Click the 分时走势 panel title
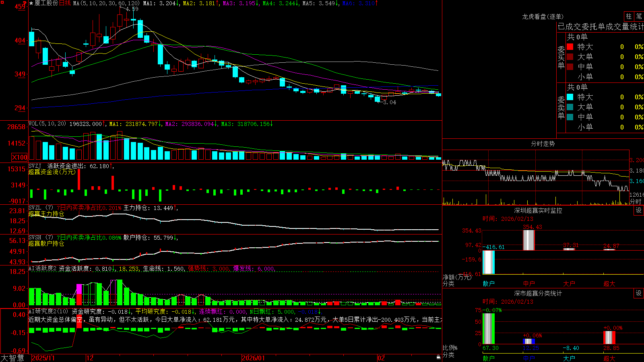Viewport: 644px width, 362px height. coord(543,144)
